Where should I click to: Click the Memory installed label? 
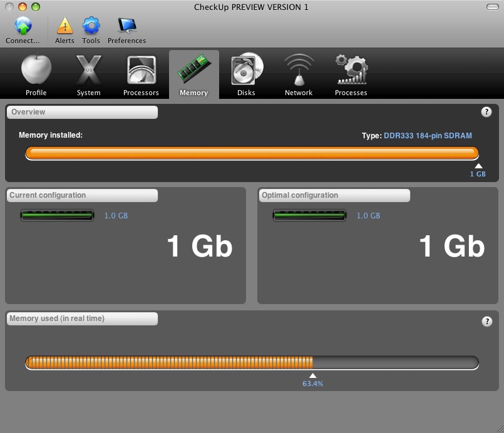tap(51, 135)
